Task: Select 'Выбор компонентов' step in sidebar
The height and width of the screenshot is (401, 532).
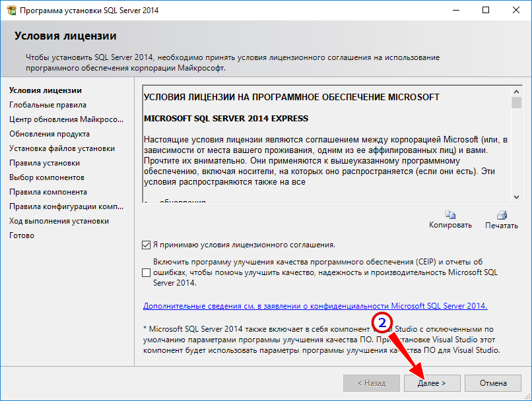Action: (47, 177)
